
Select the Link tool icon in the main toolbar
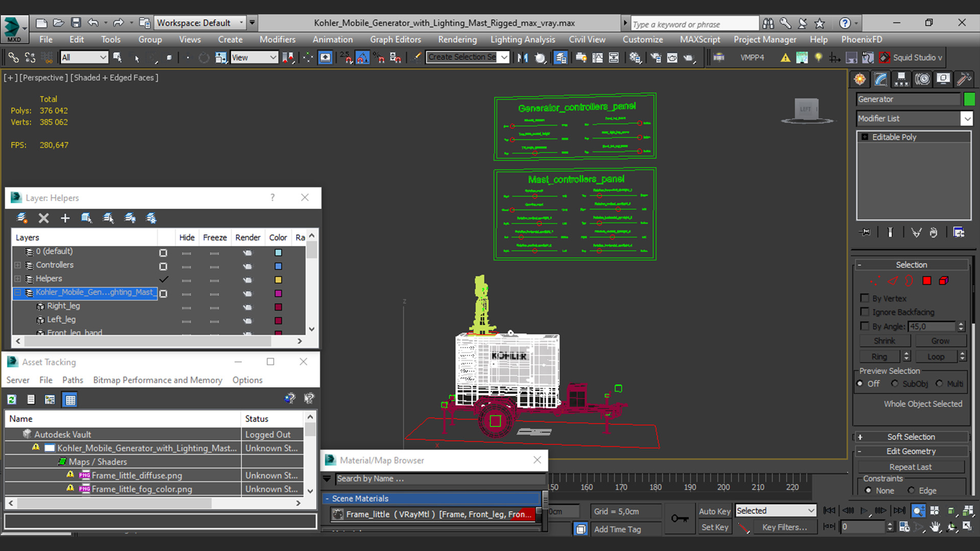(x=14, y=58)
